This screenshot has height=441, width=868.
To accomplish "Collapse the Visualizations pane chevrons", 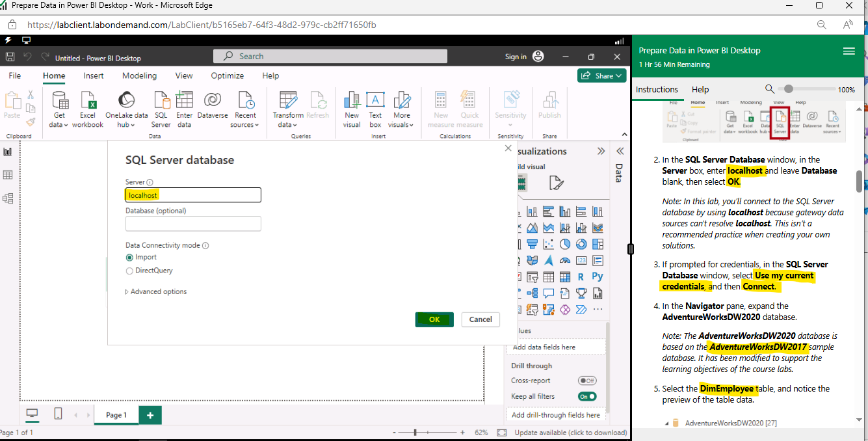I will (x=601, y=151).
